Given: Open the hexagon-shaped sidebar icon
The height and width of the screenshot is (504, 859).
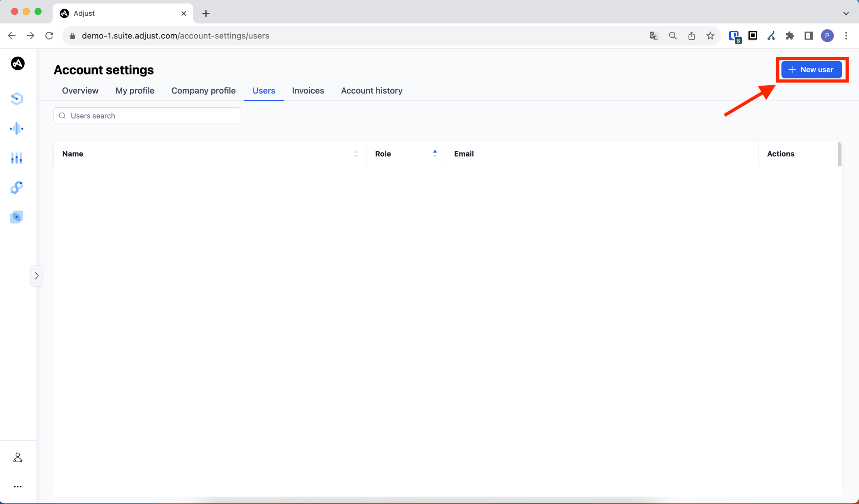Looking at the screenshot, I should pos(17,99).
